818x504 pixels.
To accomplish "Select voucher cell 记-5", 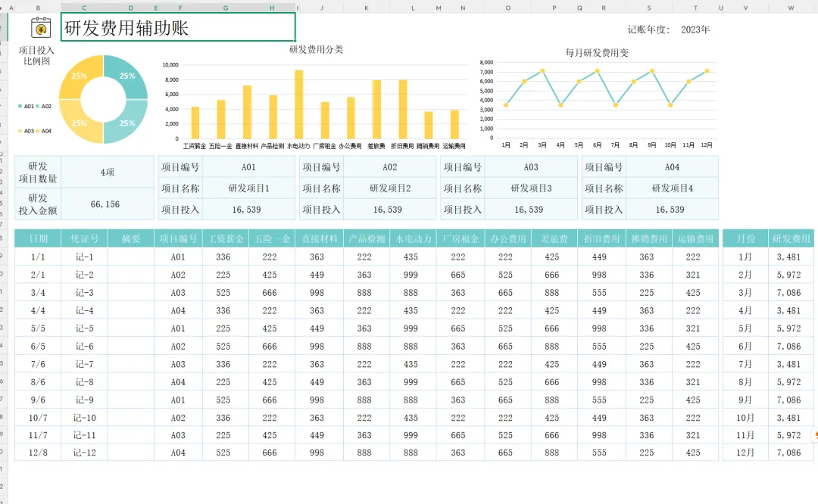I will (85, 328).
